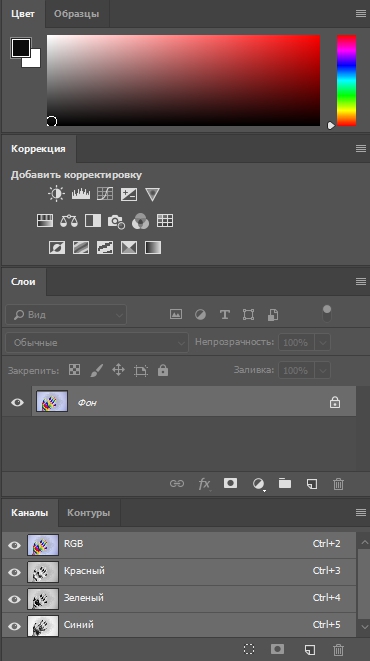Open the Вид layer filter dropdown
Screen dimensions: 370x661
(x=66, y=314)
